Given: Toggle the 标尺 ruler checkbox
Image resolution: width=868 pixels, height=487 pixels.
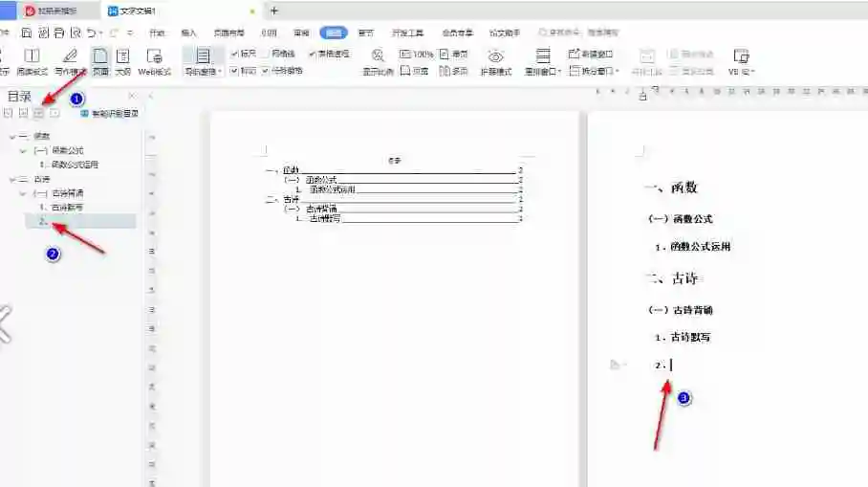Looking at the screenshot, I should click(x=234, y=54).
